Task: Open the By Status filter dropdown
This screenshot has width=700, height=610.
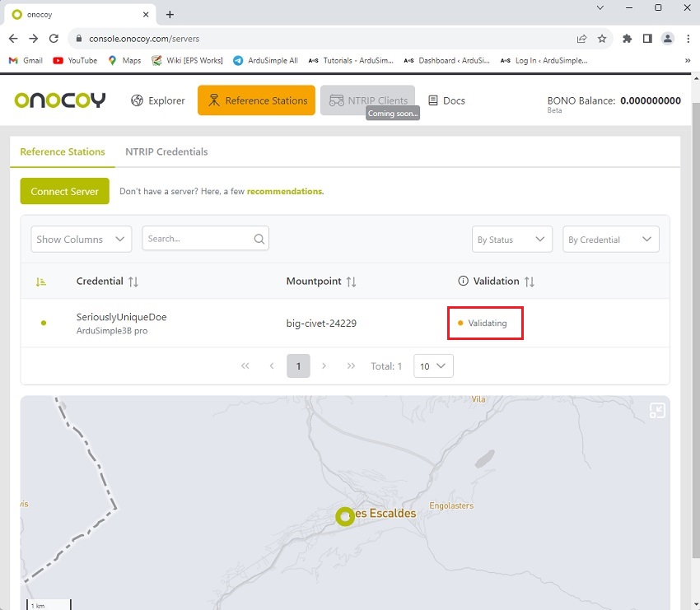Action: (511, 240)
